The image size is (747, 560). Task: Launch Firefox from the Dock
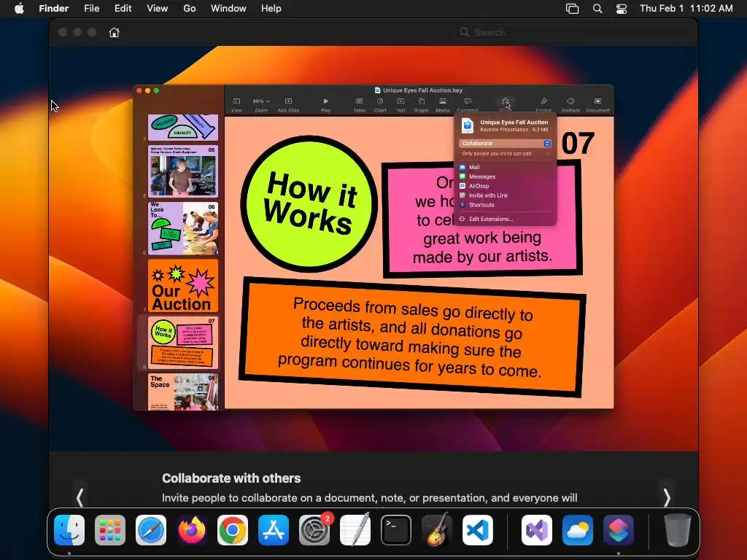(192, 530)
